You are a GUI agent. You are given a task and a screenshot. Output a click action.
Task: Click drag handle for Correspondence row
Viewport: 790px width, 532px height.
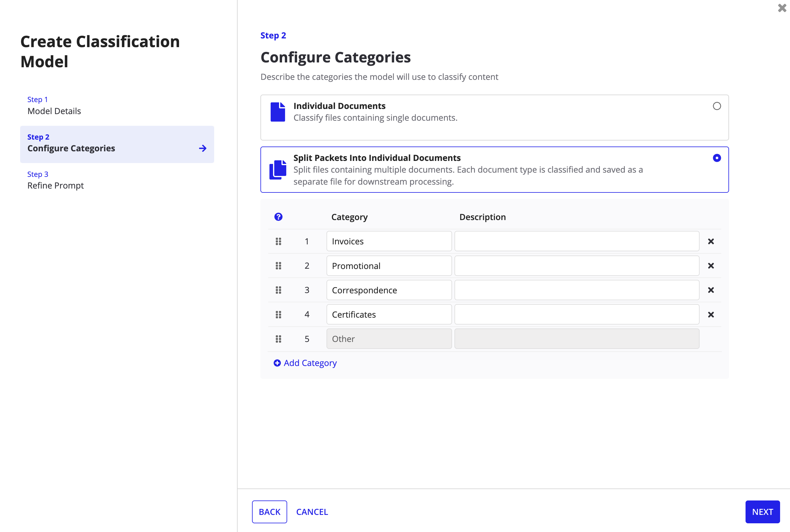[278, 290]
